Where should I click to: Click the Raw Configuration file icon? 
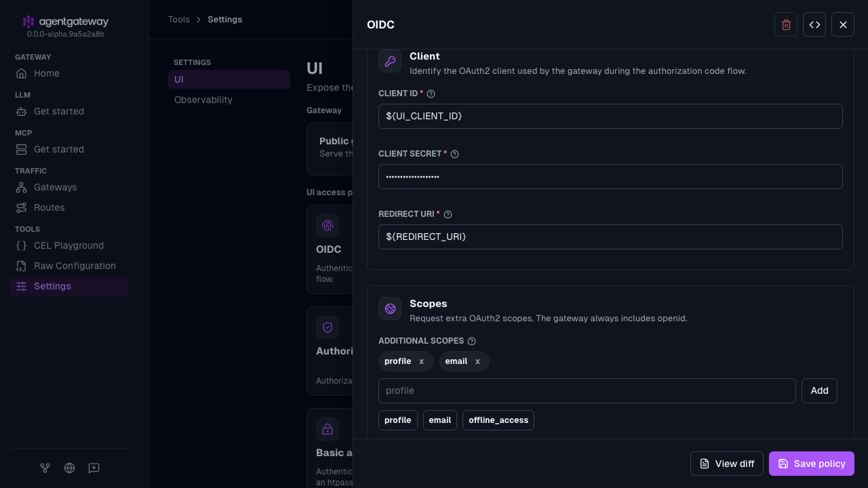(x=22, y=266)
